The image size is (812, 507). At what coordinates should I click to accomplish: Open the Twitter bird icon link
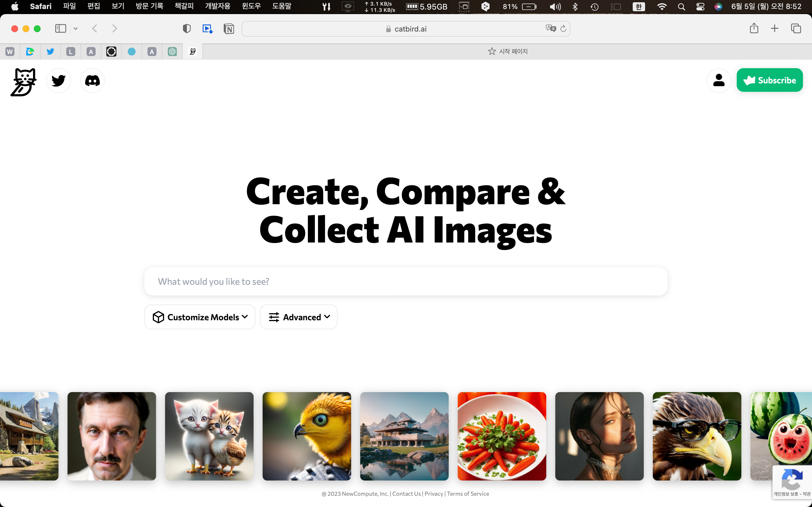pyautogui.click(x=59, y=81)
